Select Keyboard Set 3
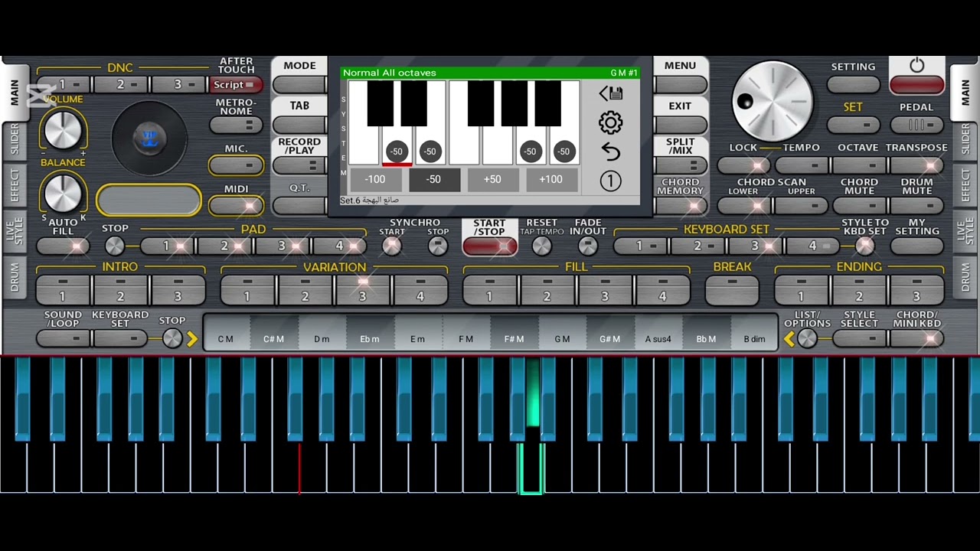The height and width of the screenshot is (551, 980). point(755,246)
